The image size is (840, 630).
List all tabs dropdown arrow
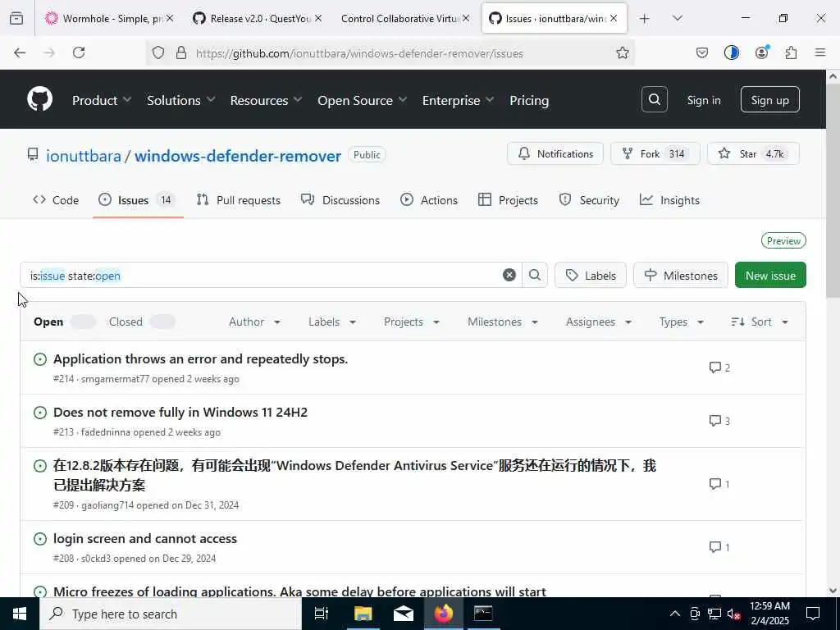point(677,18)
